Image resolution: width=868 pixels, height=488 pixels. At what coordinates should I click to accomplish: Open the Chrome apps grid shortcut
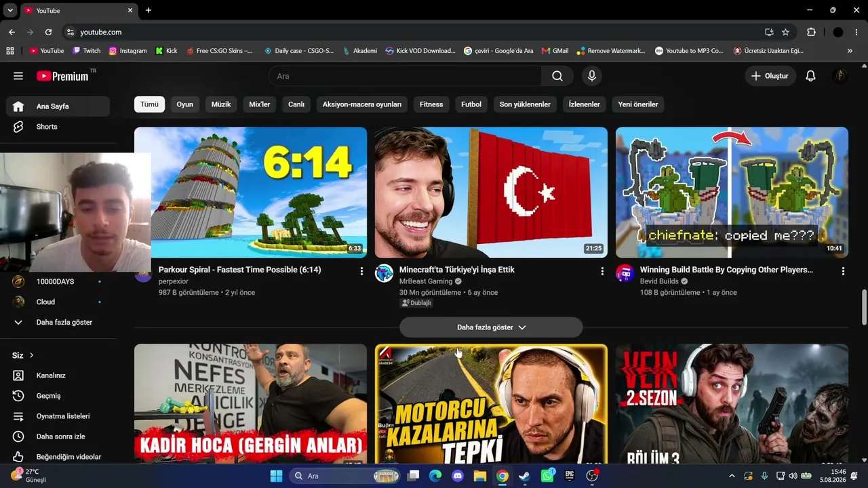coord(10,51)
